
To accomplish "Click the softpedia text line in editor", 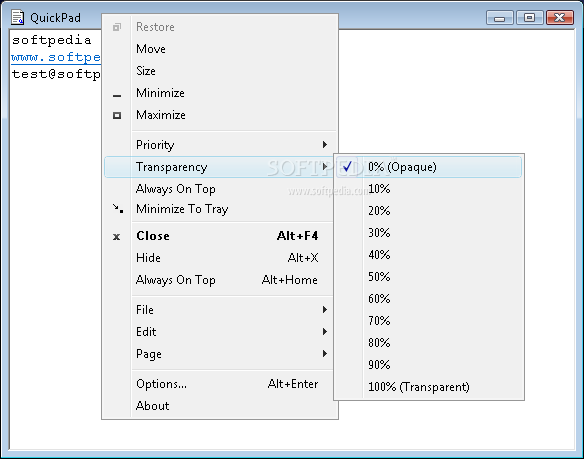I will tap(51, 40).
